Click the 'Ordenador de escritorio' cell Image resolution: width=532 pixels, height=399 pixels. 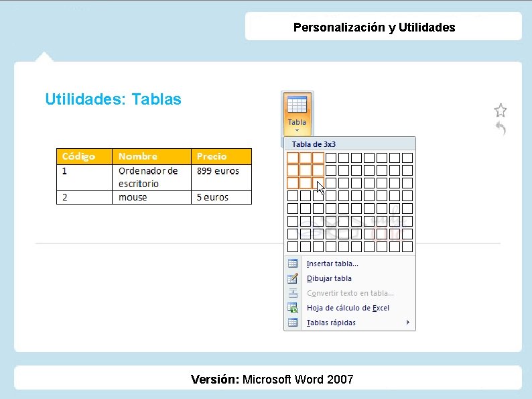pyautogui.click(x=151, y=178)
